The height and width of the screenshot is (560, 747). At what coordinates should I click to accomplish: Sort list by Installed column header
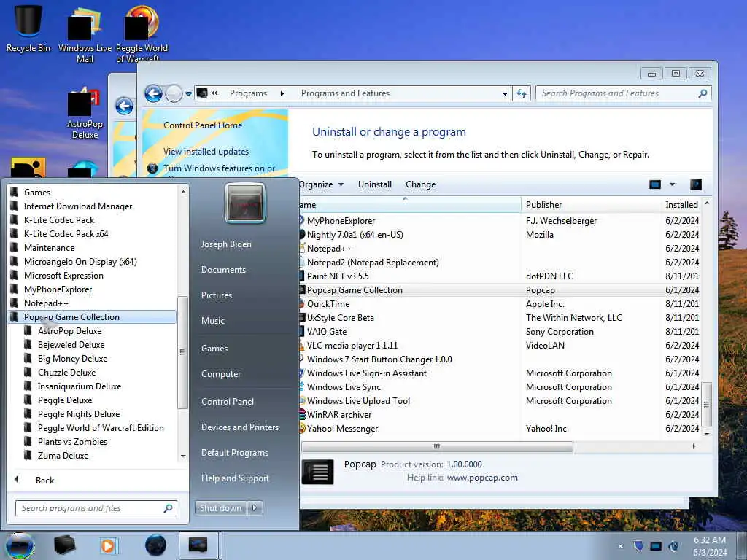[681, 205]
